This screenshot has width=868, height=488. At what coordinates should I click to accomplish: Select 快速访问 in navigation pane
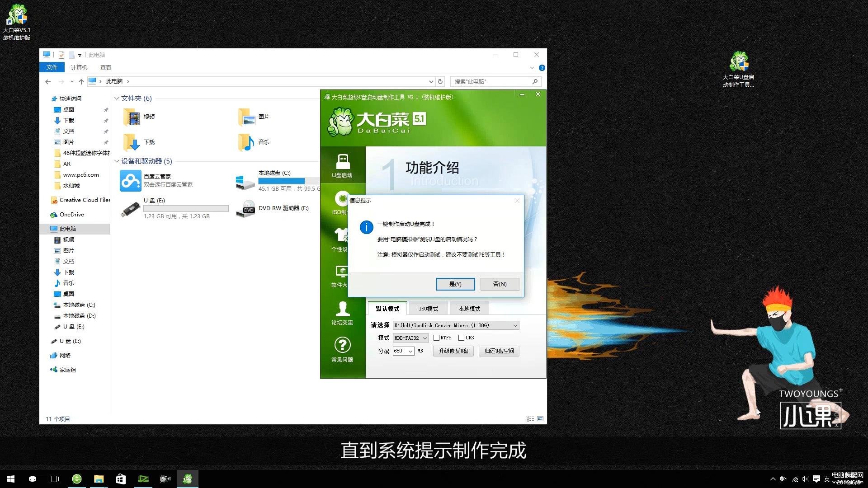(66, 99)
